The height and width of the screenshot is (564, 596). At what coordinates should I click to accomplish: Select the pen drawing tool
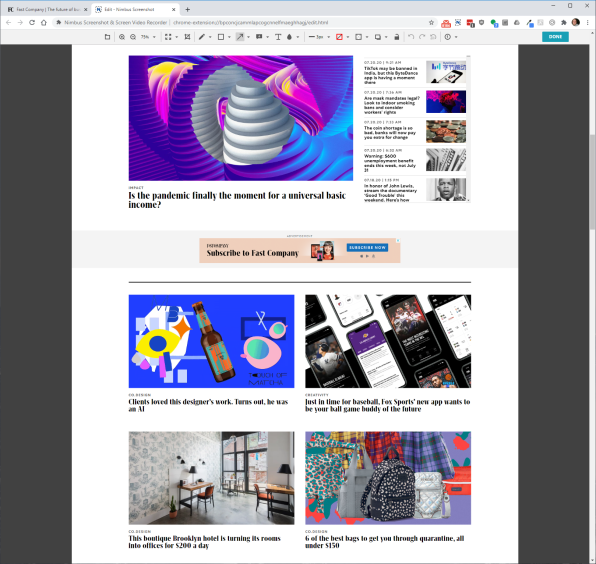(x=202, y=37)
